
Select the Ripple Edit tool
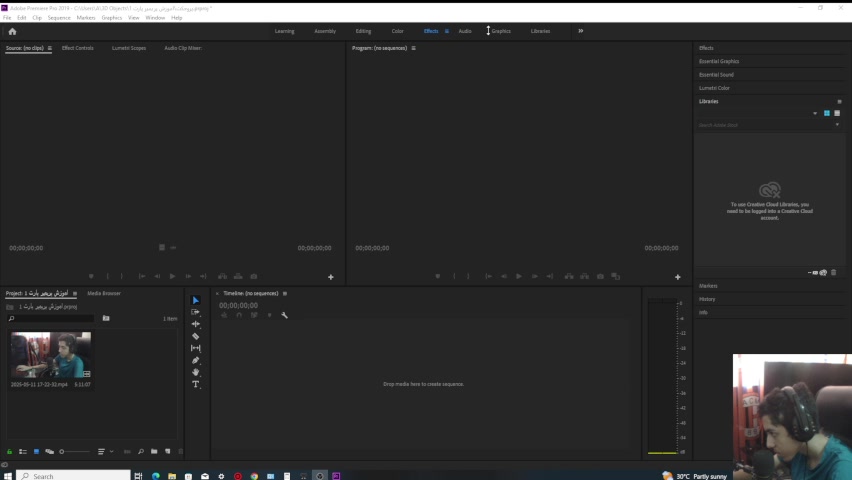[x=196, y=324]
